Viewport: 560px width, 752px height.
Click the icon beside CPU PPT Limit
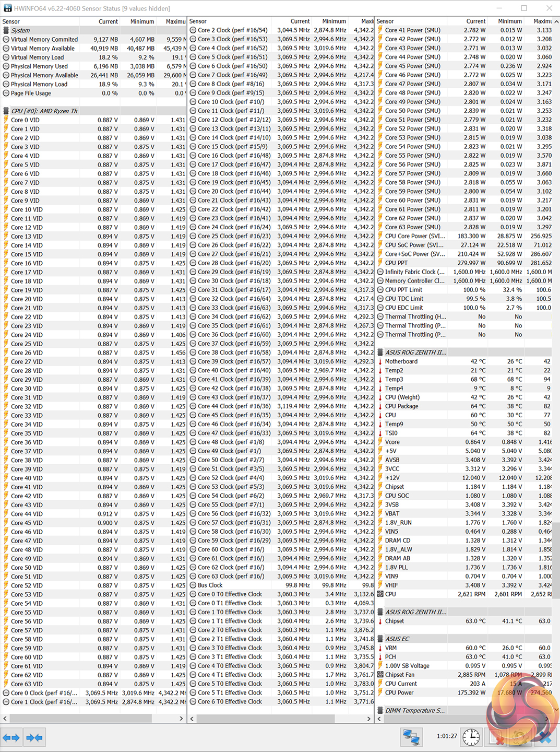click(380, 290)
